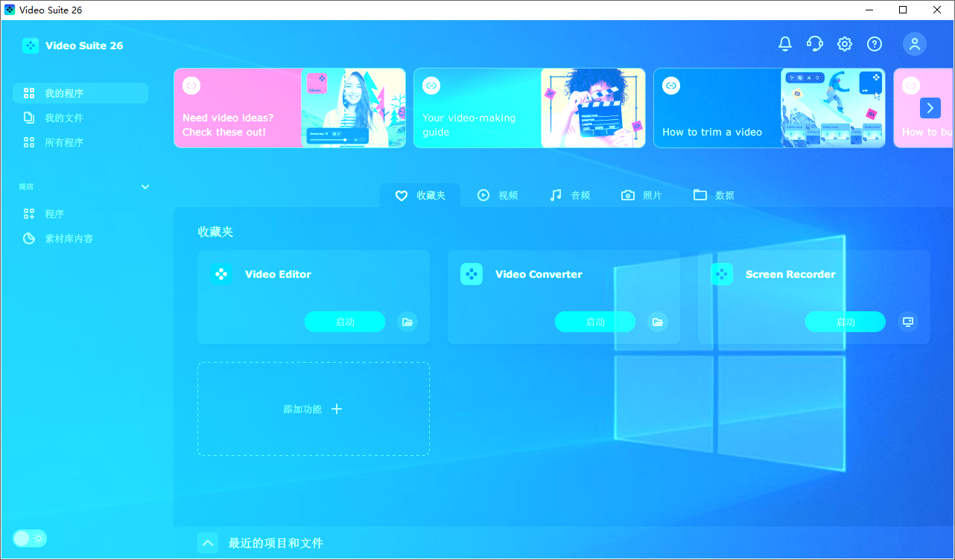Switch to the 音频 tab
955x560 pixels.
(570, 195)
